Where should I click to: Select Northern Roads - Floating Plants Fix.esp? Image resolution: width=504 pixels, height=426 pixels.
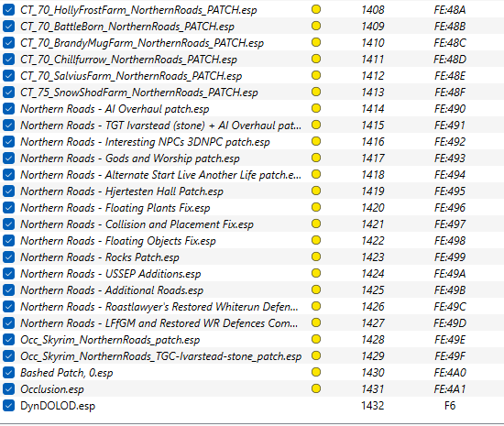click(115, 208)
